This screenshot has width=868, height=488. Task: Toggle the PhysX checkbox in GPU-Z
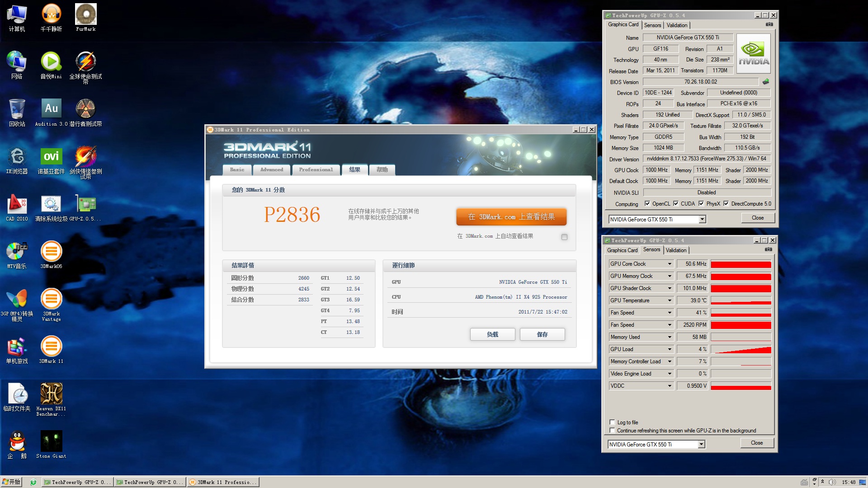[x=701, y=203]
